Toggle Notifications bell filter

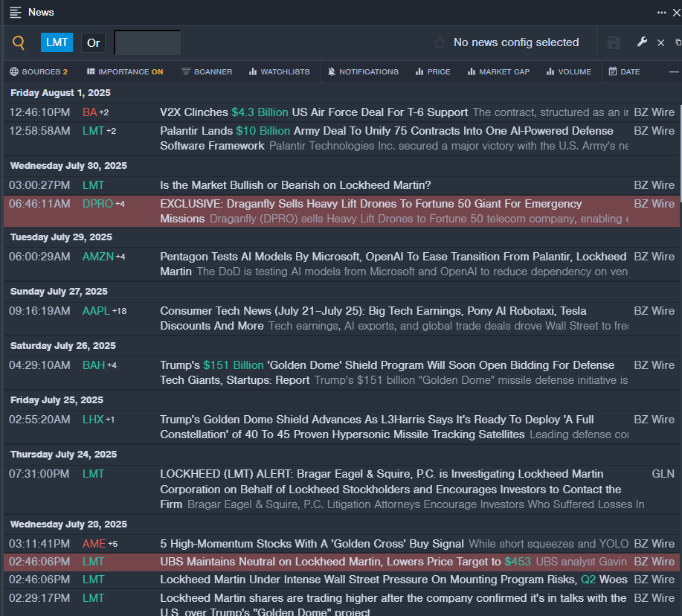[363, 71]
